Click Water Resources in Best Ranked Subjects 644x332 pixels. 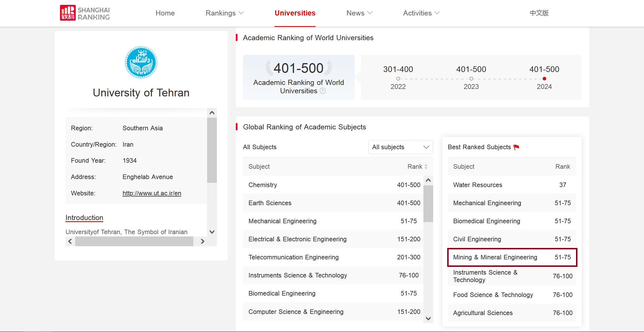[x=512, y=185]
